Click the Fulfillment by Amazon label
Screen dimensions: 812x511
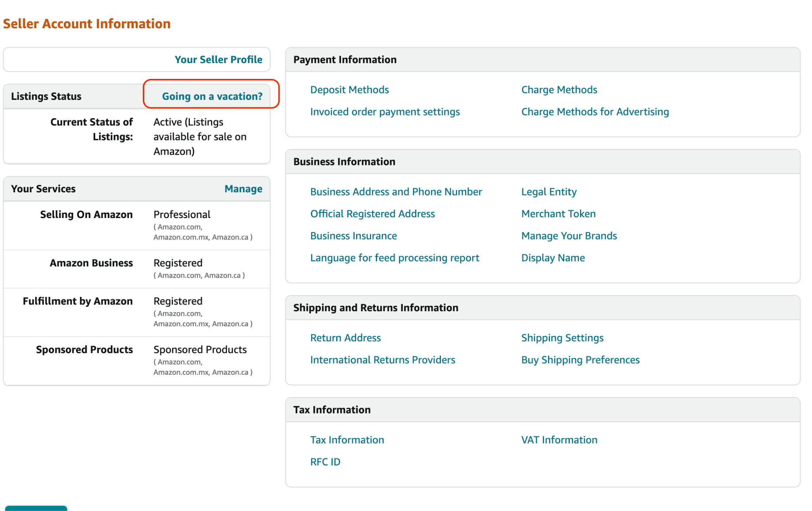[78, 301]
